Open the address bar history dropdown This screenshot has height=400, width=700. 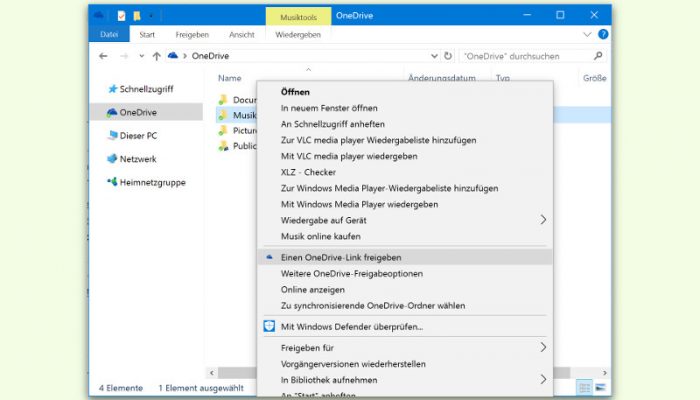(434, 56)
